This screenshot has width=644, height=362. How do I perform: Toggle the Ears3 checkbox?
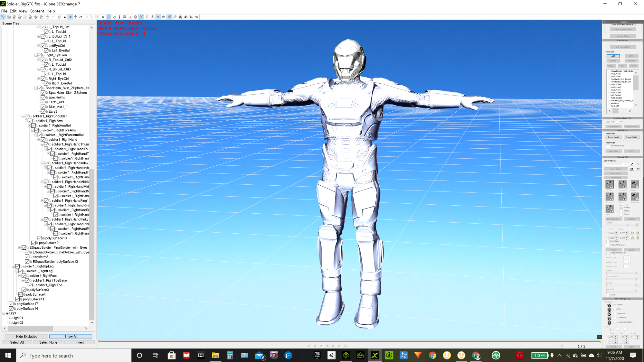click(43, 112)
